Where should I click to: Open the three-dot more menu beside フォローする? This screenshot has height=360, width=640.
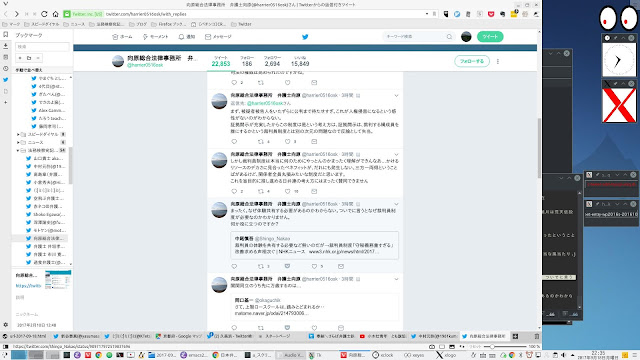(498, 61)
